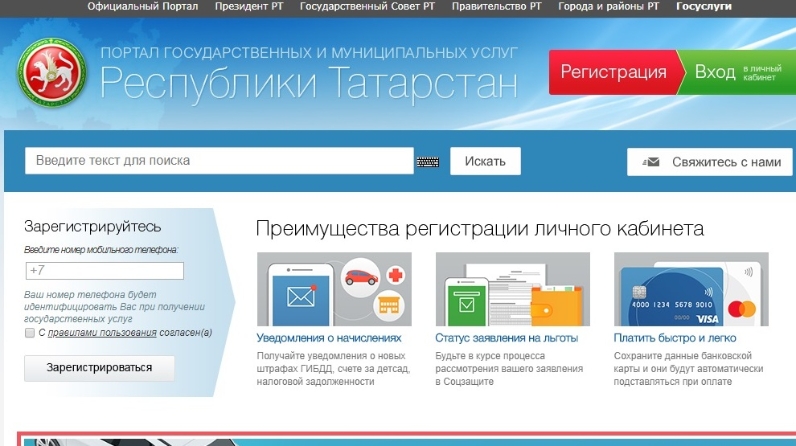796x446 pixels.
Task: Focus the Введите текст для поиска field
Action: point(219,161)
